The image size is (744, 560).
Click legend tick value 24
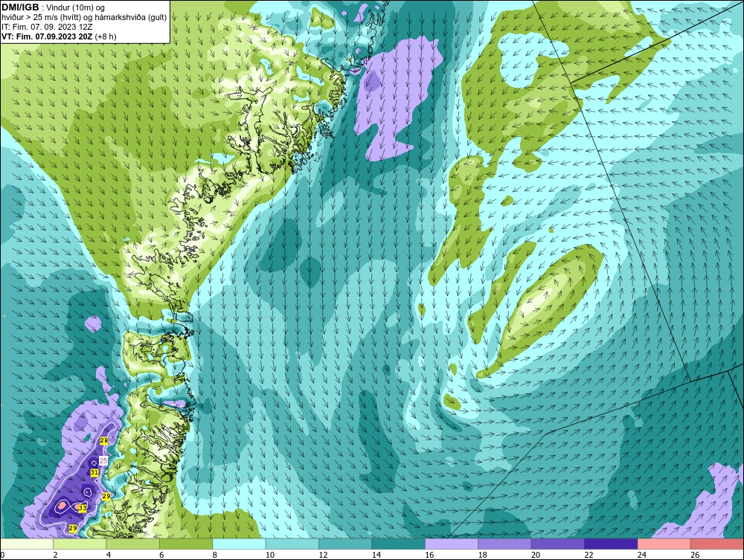coord(642,555)
